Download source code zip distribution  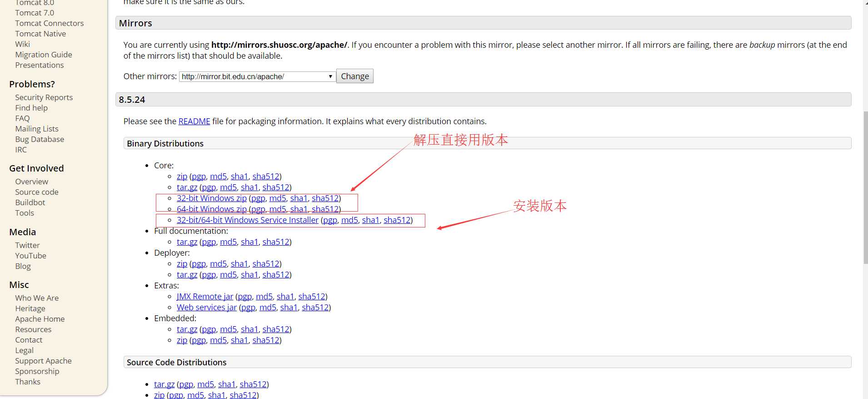tap(159, 394)
